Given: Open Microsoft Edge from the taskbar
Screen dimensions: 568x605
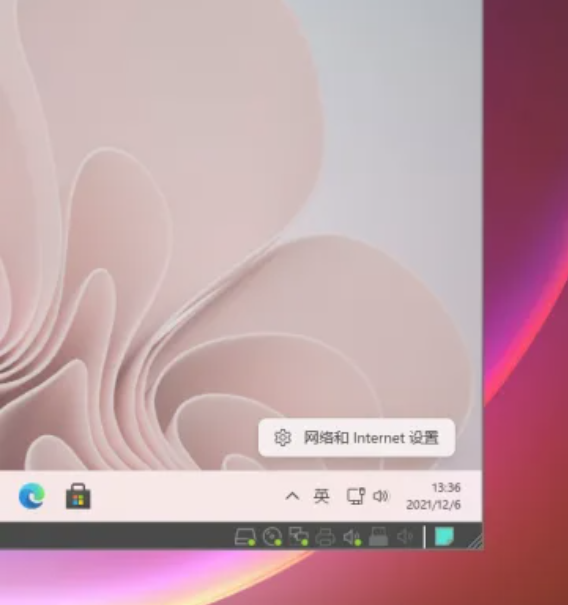Looking at the screenshot, I should tap(32, 496).
